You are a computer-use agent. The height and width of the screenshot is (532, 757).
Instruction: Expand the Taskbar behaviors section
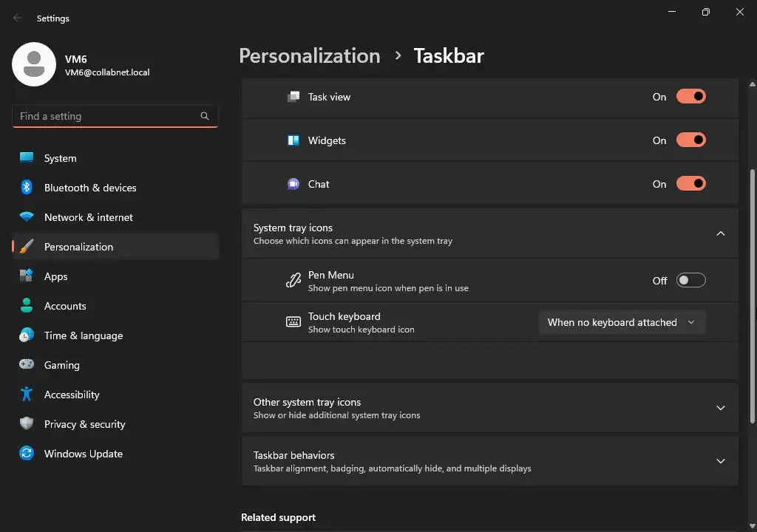tap(721, 461)
